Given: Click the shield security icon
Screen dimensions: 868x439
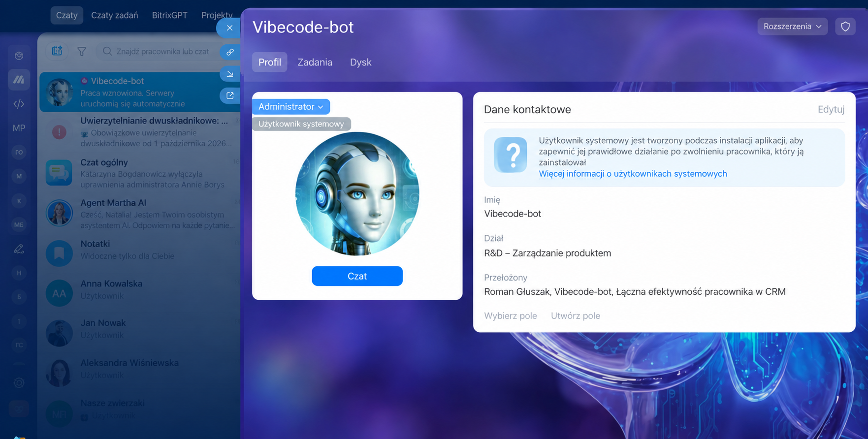Looking at the screenshot, I should pyautogui.click(x=845, y=27).
